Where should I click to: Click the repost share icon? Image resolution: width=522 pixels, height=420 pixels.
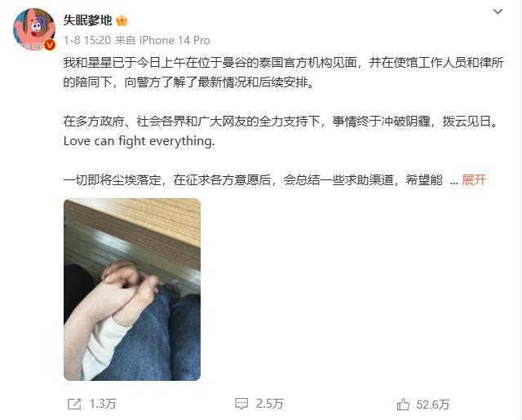click(x=74, y=404)
